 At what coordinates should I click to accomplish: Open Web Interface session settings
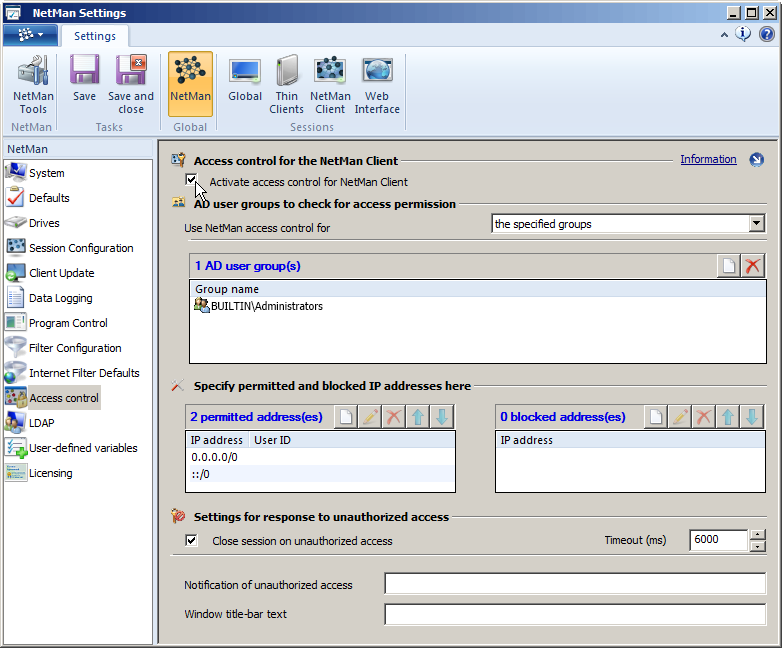[377, 85]
